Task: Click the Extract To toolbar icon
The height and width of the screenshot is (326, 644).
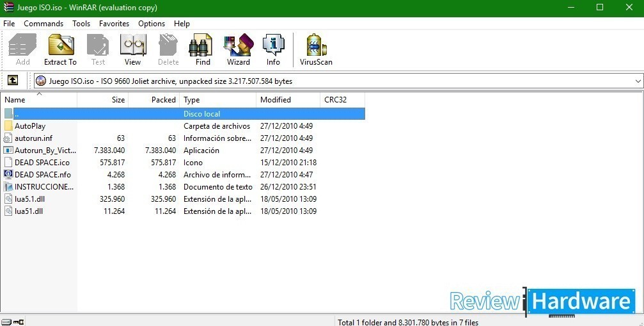Action: [x=61, y=45]
